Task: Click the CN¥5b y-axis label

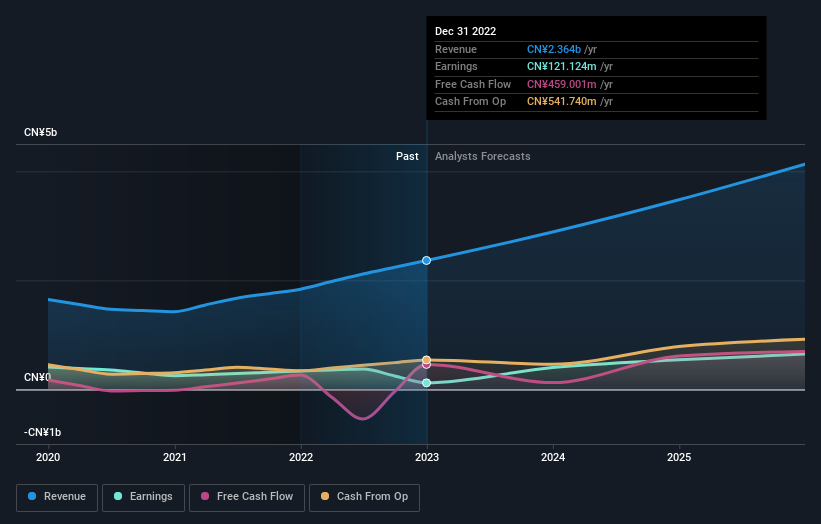Action: click(x=40, y=132)
